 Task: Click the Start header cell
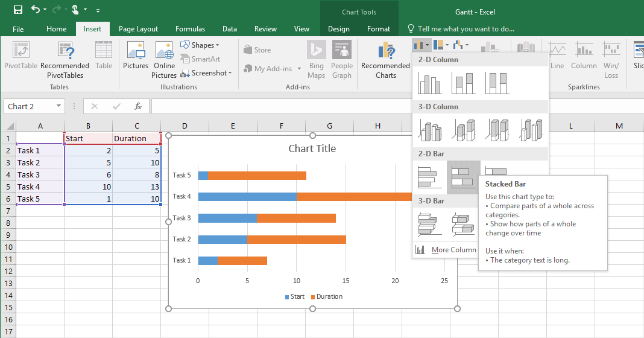pyautogui.click(x=88, y=139)
